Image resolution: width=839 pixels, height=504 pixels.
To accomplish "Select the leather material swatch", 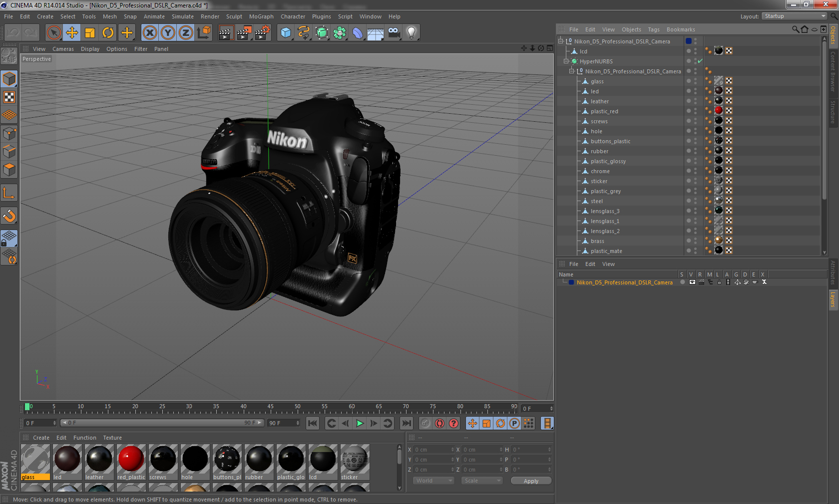I will [x=99, y=463].
